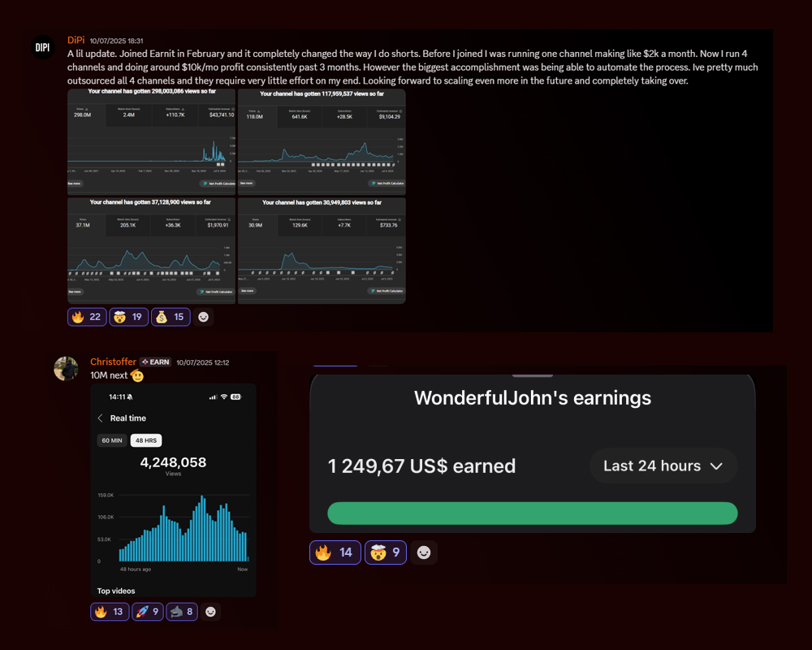Screen dimensions: 812x650
Task: Toggle the fire reaction showing 22
Action: [x=87, y=316]
